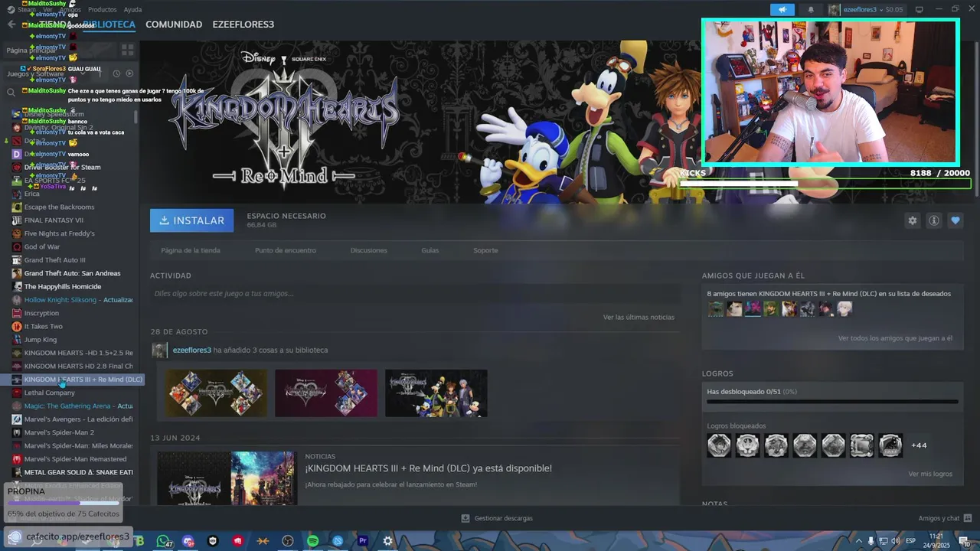This screenshot has height=551, width=980.
Task: Open the WhatsApp taskbar icon
Action: pos(162,541)
